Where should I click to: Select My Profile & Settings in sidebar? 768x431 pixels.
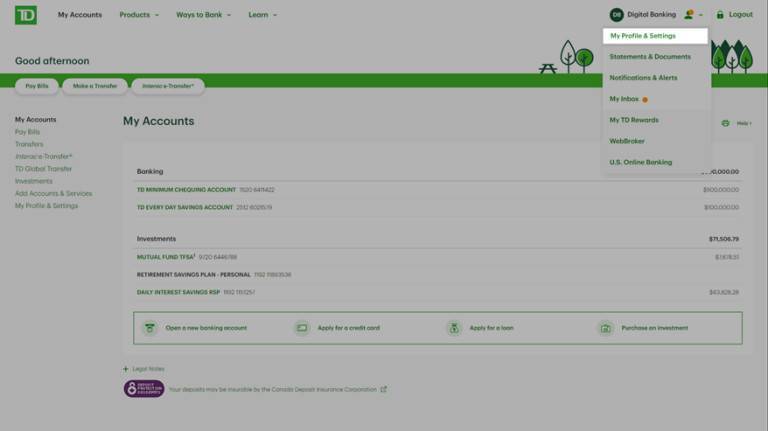click(46, 206)
